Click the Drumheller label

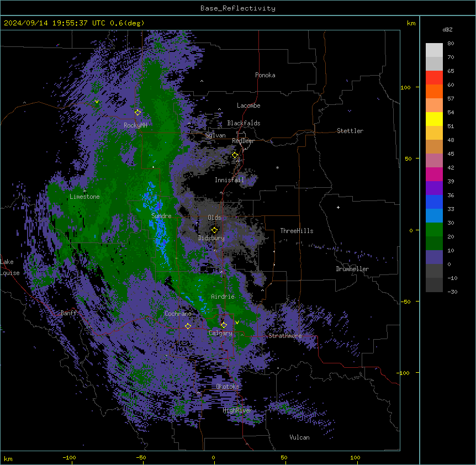[352, 269]
